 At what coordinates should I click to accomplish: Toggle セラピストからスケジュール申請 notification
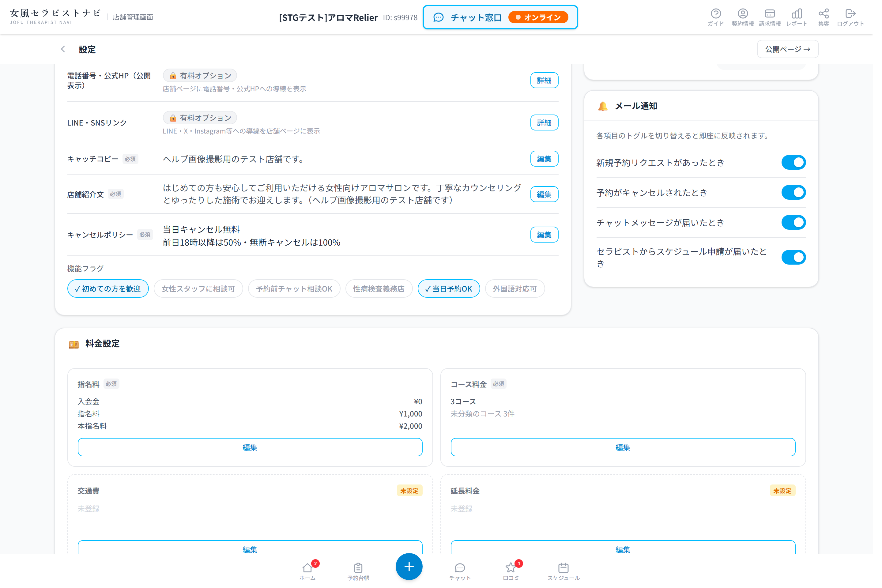click(801, 260)
